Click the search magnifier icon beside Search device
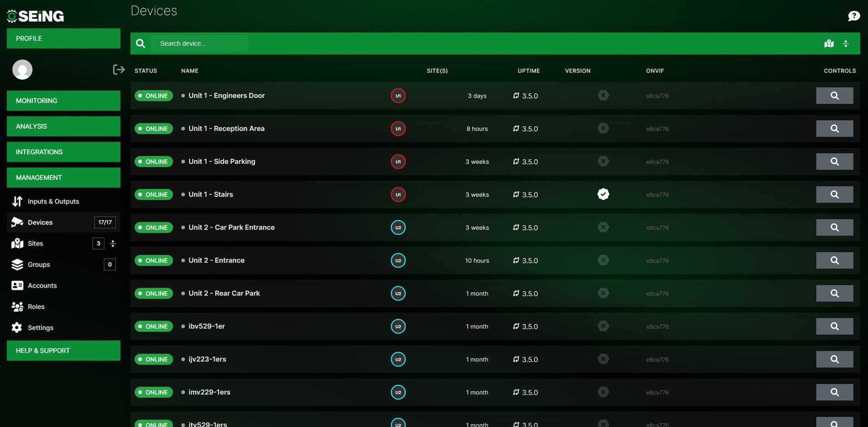This screenshot has height=427, width=868. pos(141,44)
